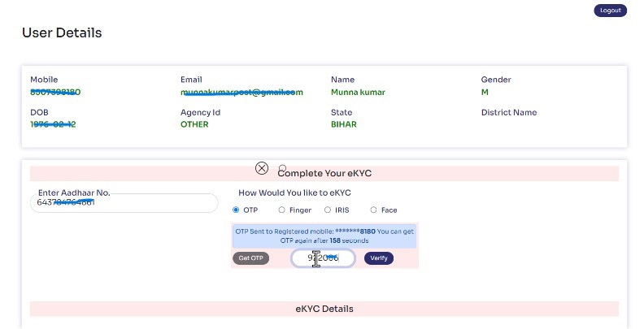Pick the Face eKYC option
Screen dimensions: 644x329
pos(373,210)
